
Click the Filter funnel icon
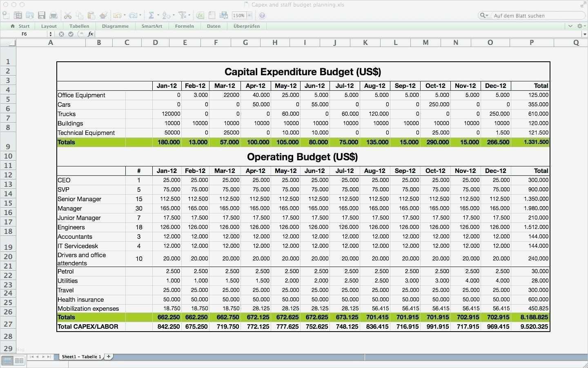182,15
